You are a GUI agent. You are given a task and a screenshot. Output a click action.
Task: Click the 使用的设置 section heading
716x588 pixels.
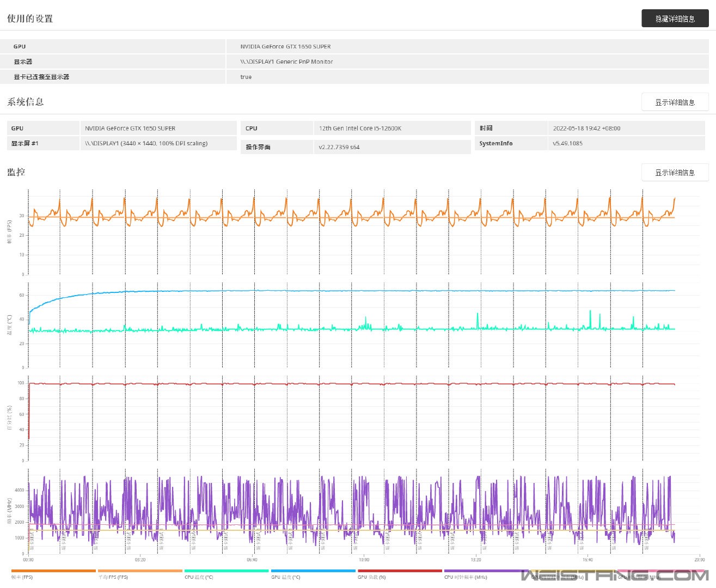30,19
